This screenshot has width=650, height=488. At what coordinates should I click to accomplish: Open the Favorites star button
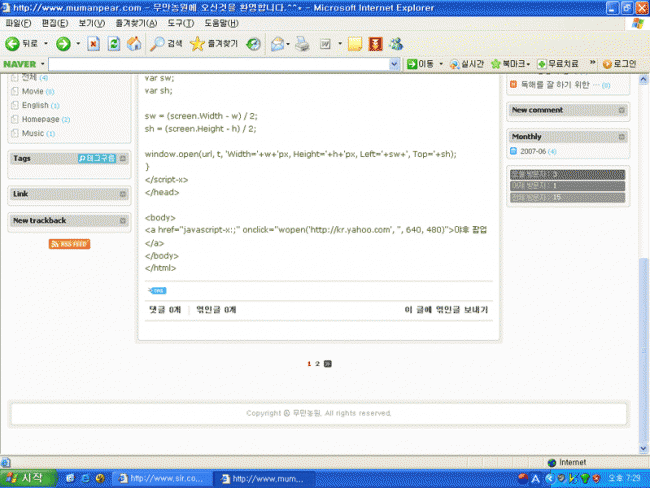[x=214, y=44]
